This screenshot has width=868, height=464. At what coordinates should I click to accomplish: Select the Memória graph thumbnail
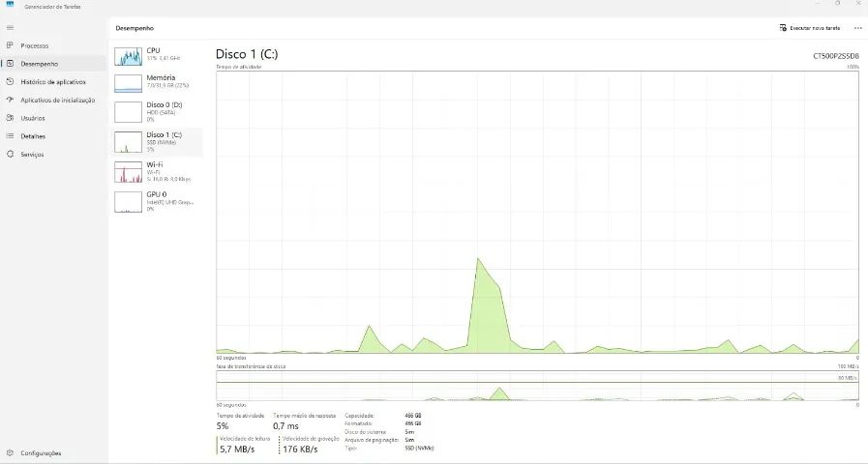tap(128, 83)
